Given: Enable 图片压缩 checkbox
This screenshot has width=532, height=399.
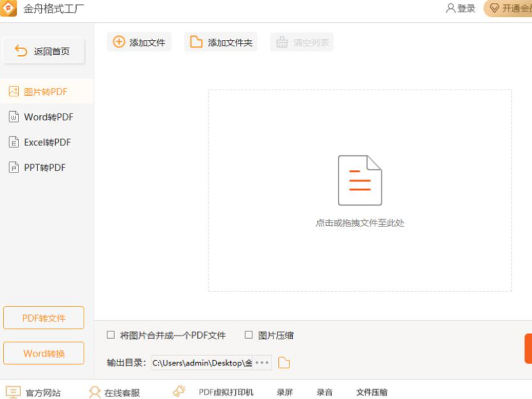Looking at the screenshot, I should coord(249,335).
